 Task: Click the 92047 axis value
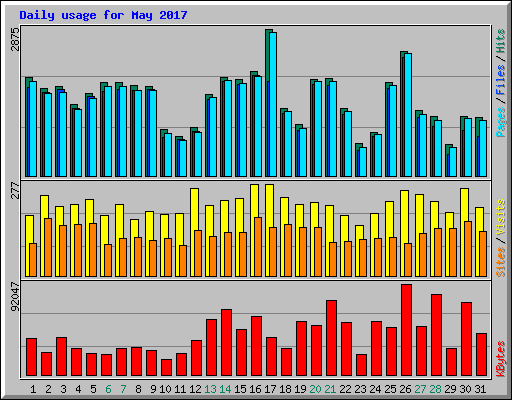[15, 297]
